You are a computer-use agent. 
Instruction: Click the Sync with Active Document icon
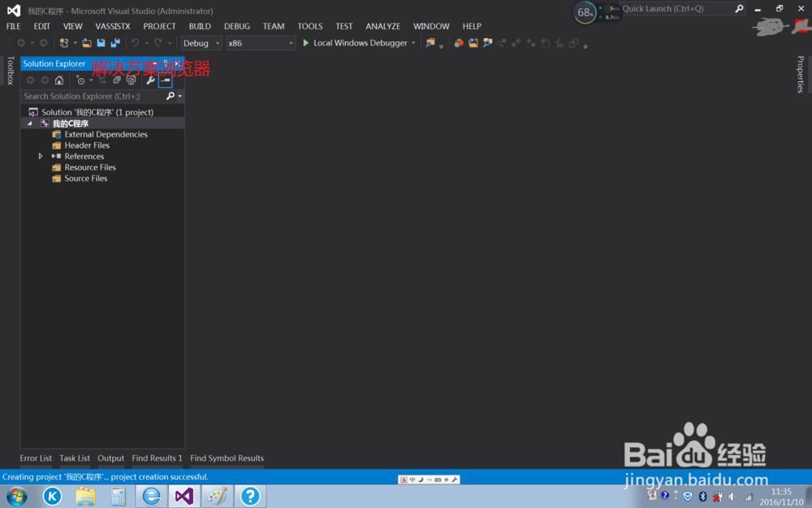tap(102, 80)
